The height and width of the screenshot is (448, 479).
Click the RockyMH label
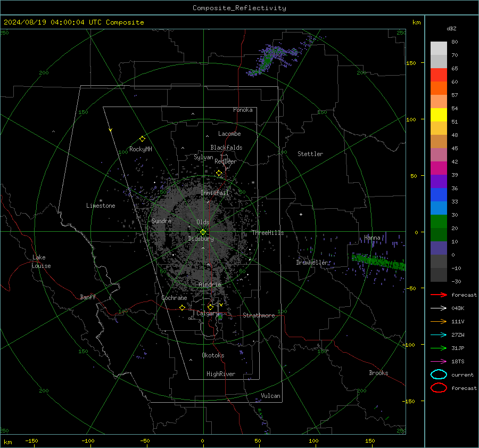point(141,149)
